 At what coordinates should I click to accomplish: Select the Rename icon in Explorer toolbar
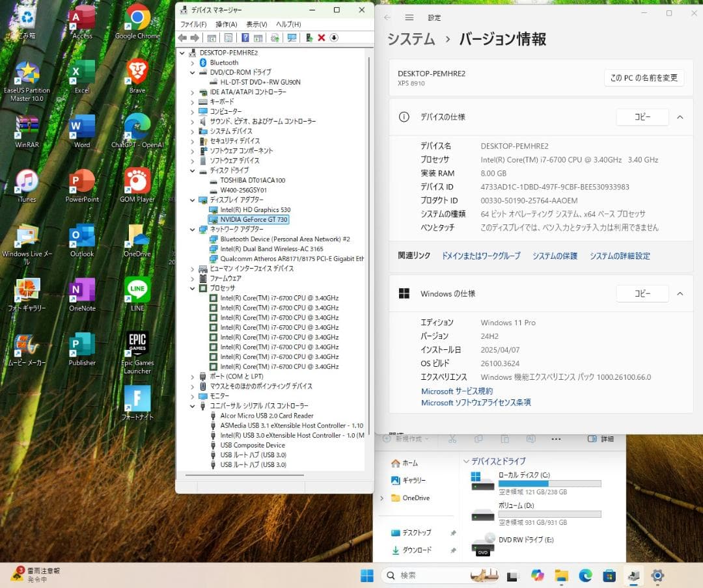pos(531,438)
